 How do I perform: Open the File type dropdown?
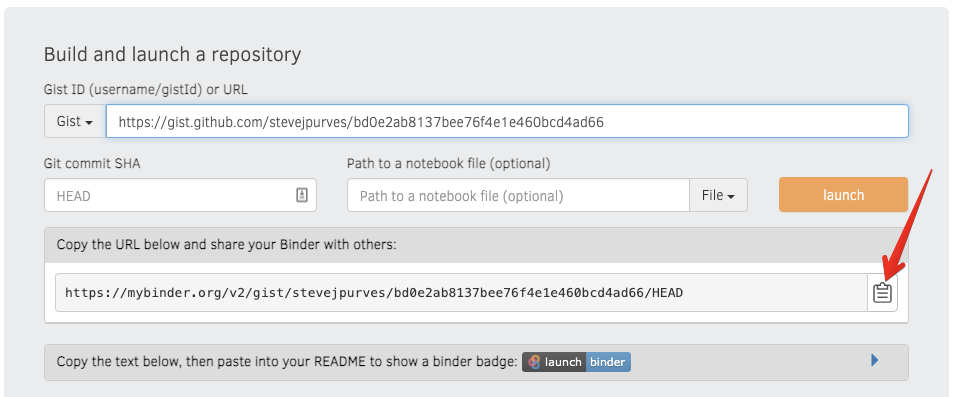coord(718,195)
